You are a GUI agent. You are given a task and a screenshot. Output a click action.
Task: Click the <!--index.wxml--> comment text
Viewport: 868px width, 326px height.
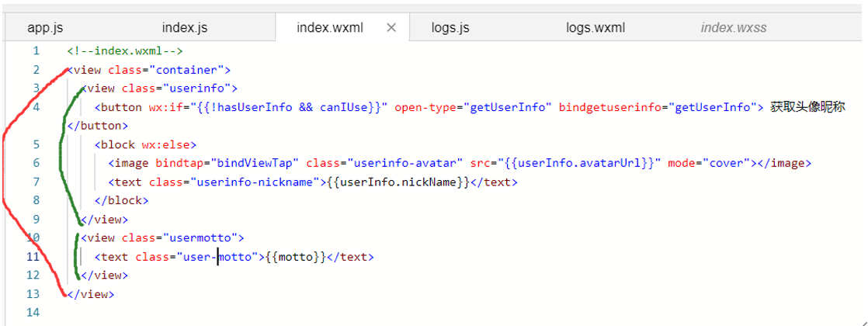(x=125, y=51)
